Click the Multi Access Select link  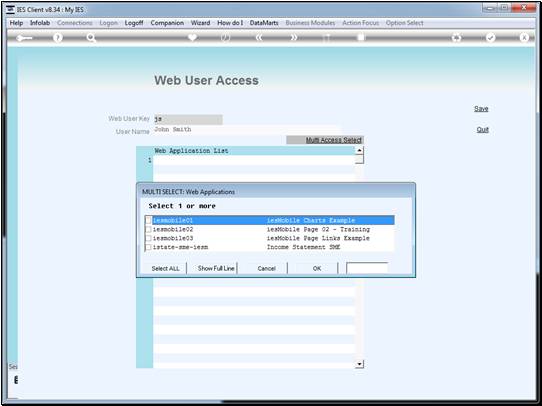[x=334, y=140]
